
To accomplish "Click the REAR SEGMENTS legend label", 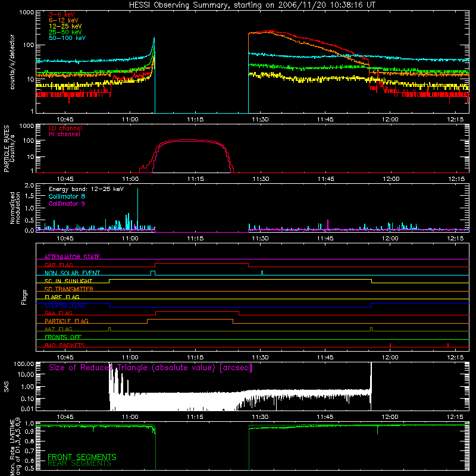I will [80, 463].
